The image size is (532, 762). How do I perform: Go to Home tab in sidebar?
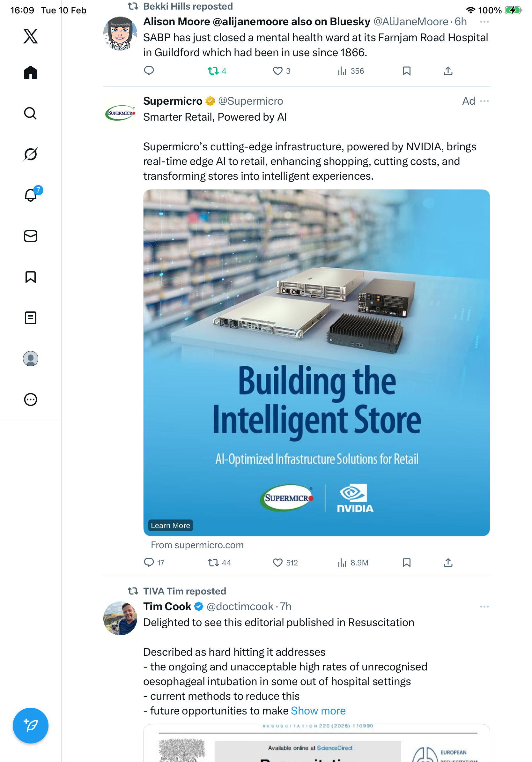pyautogui.click(x=31, y=73)
